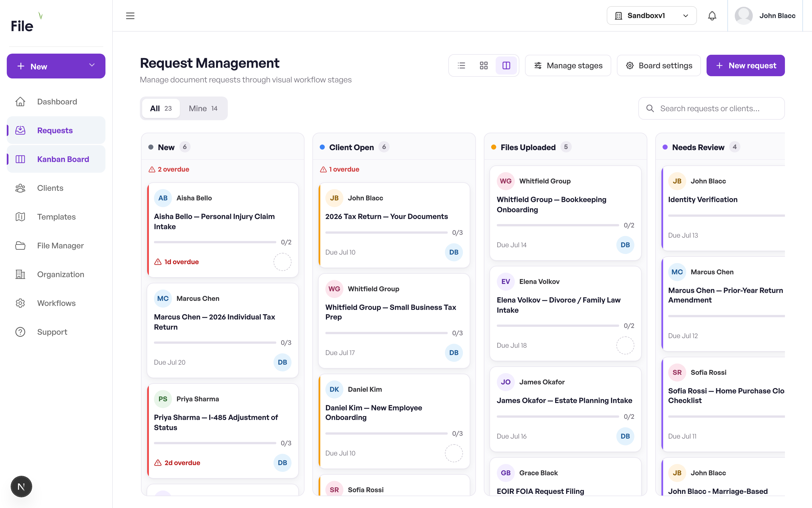This screenshot has width=812, height=508.
Task: Open Board settings
Action: pyautogui.click(x=659, y=65)
